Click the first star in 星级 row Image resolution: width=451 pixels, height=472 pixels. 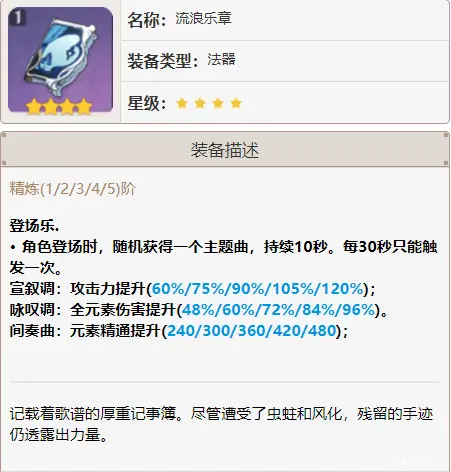tap(182, 103)
